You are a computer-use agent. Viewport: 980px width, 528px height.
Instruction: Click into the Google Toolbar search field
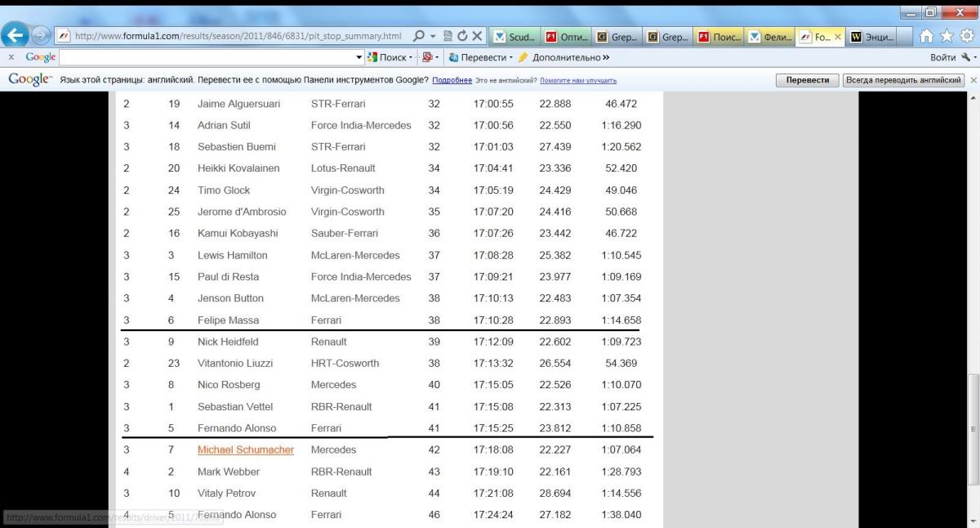[x=207, y=57]
